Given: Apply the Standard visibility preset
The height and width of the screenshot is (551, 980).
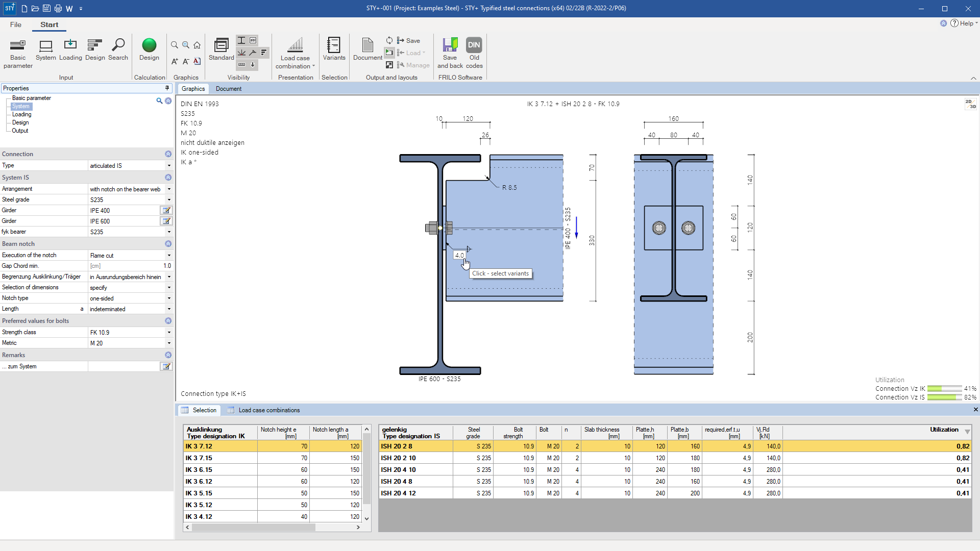Looking at the screenshot, I should pos(222,50).
